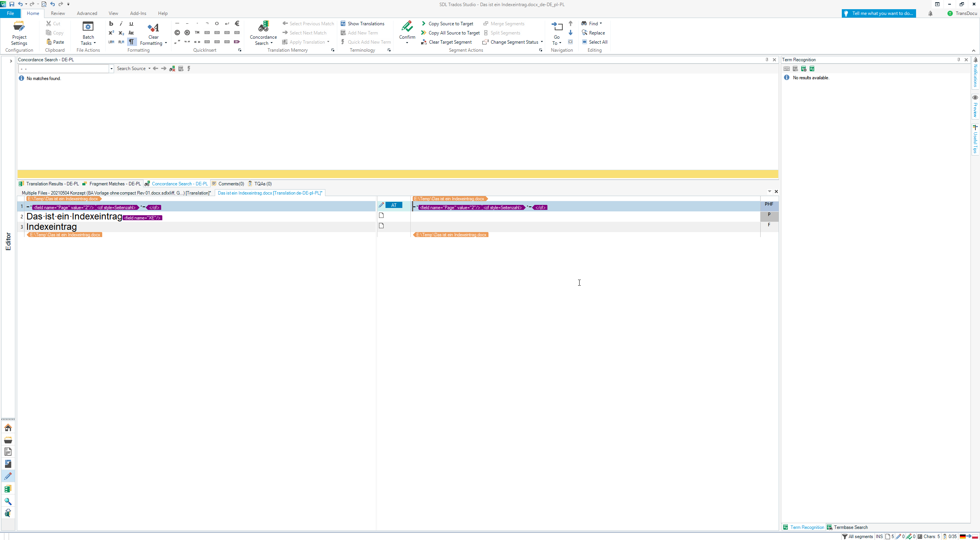This screenshot has width=980, height=540.
Task: Switch to Fragment Matches - DE-PL tab
Action: tap(111, 184)
